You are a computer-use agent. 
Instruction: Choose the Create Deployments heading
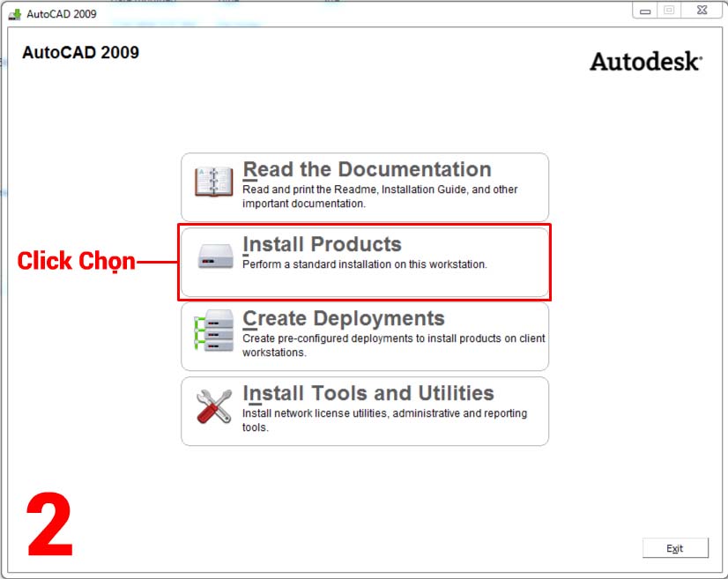[x=344, y=318]
